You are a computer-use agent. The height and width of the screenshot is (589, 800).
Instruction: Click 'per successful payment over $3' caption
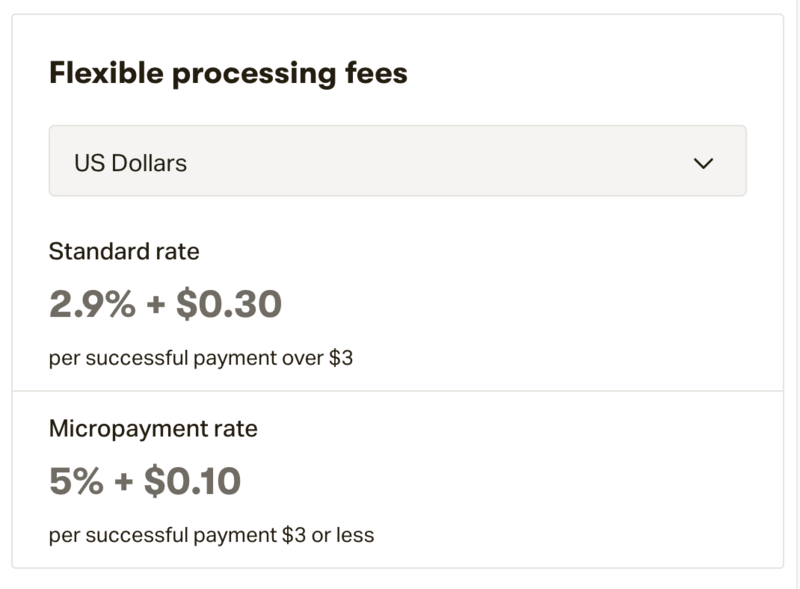pos(200,358)
